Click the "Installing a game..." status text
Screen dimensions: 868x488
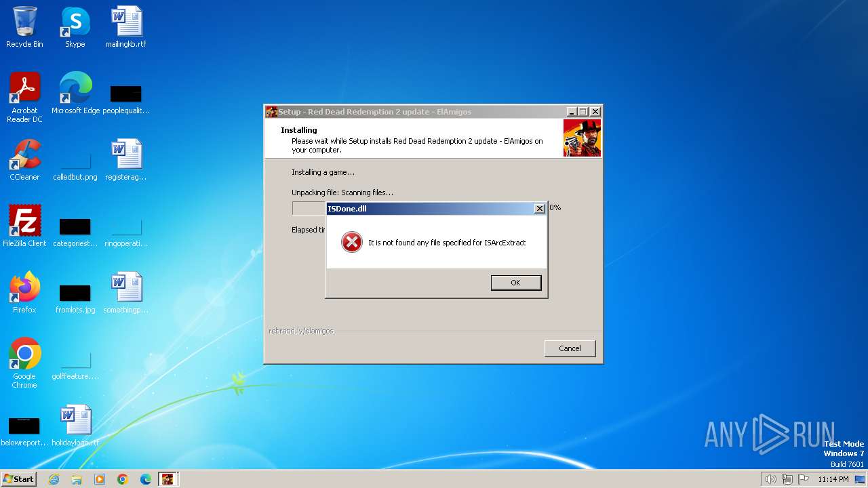point(323,172)
